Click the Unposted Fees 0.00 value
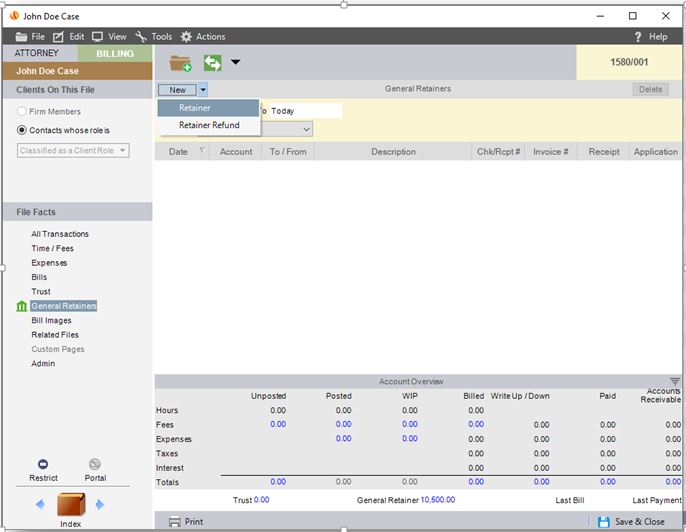 (x=278, y=424)
